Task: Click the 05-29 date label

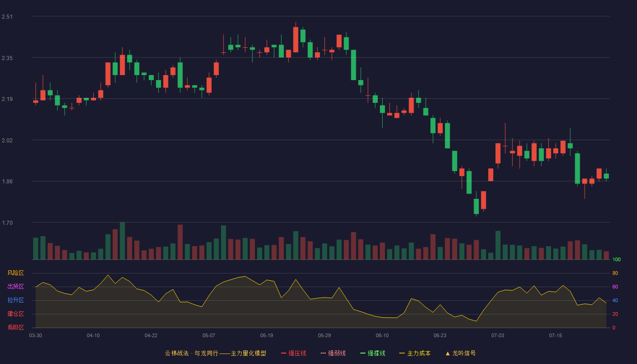Action: 324,335
